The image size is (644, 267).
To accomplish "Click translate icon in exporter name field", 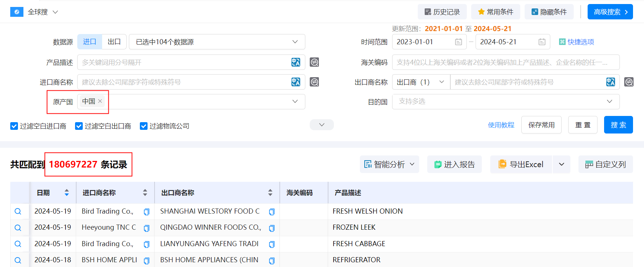I will pyautogui.click(x=610, y=82).
